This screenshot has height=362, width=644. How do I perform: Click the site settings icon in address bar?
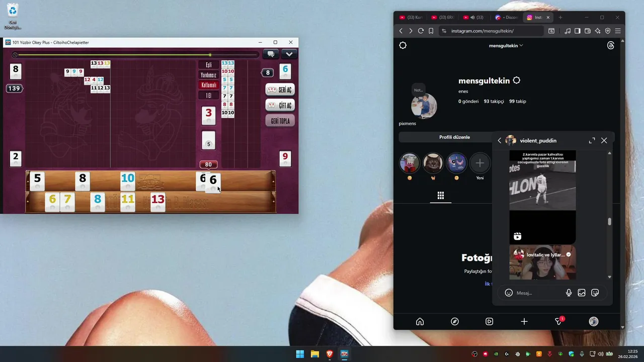[444, 31]
